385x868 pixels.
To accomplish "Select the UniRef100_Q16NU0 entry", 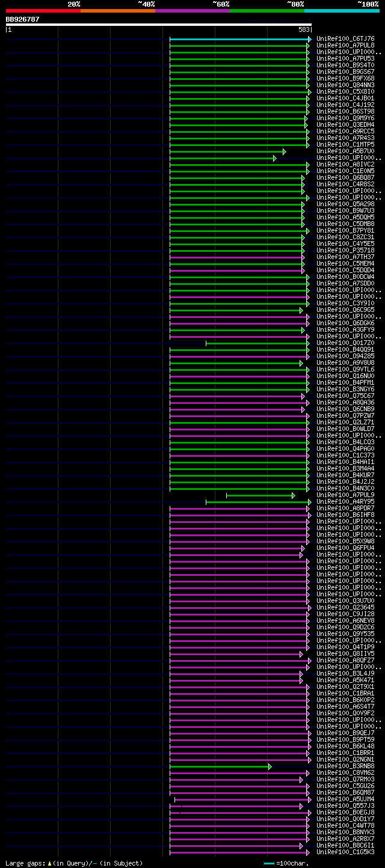I will pos(345,376).
